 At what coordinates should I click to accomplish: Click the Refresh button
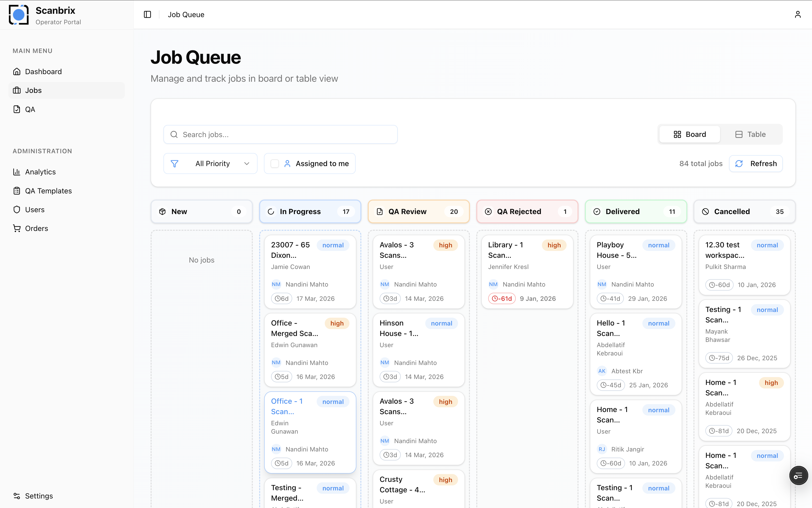[756, 163]
